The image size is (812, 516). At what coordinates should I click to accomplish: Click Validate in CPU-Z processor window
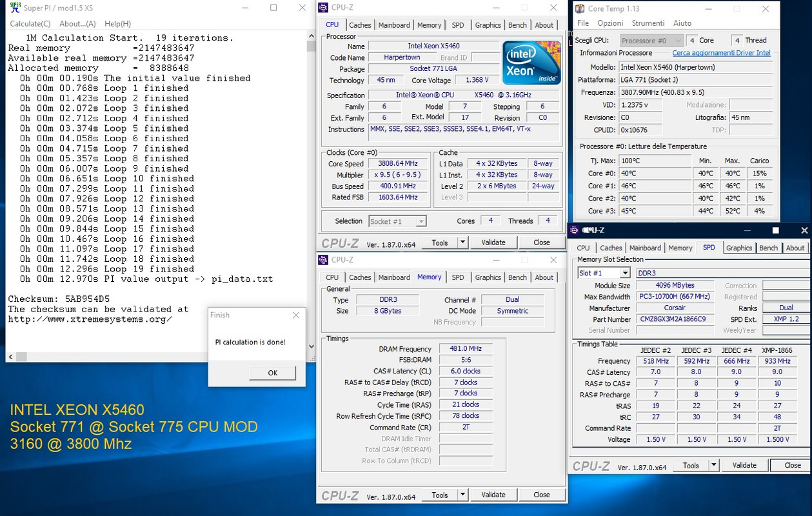point(493,243)
